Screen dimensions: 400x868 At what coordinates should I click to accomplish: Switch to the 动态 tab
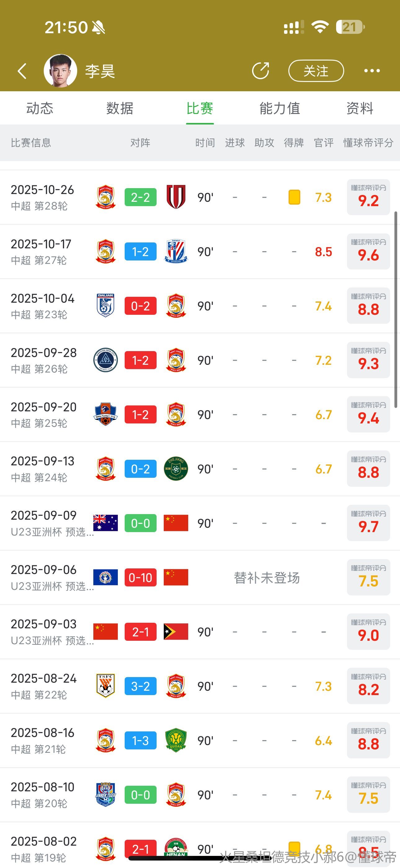point(40,109)
